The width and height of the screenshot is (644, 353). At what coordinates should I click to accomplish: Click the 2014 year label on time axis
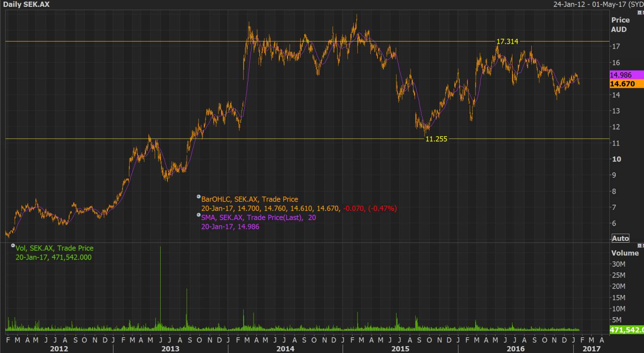pos(285,349)
